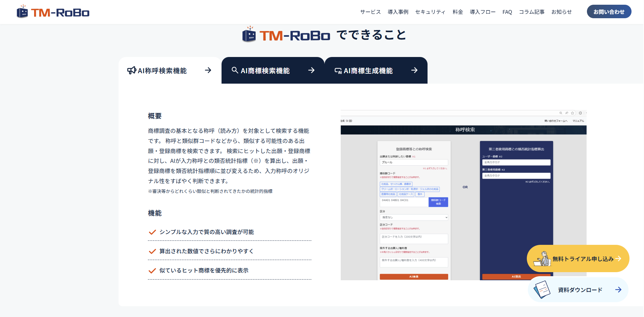Click the arrow on AI商標検索機能 tab
This screenshot has width=644, height=317.
point(311,70)
